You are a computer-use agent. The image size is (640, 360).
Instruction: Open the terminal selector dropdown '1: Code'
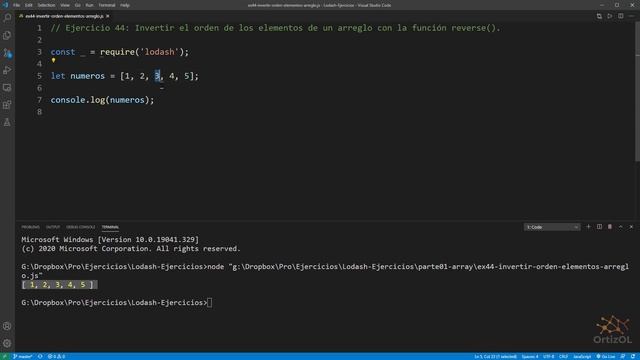click(552, 227)
